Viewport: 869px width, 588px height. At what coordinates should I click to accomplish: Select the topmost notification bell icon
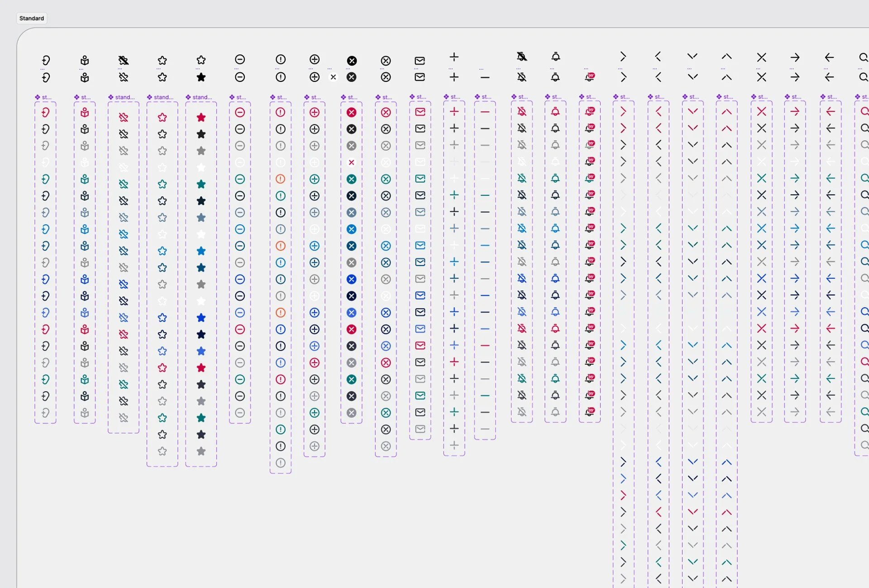point(556,57)
